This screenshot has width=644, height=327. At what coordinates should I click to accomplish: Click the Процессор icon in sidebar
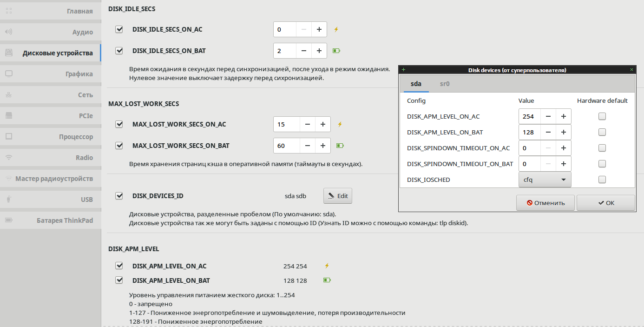coord(9,137)
